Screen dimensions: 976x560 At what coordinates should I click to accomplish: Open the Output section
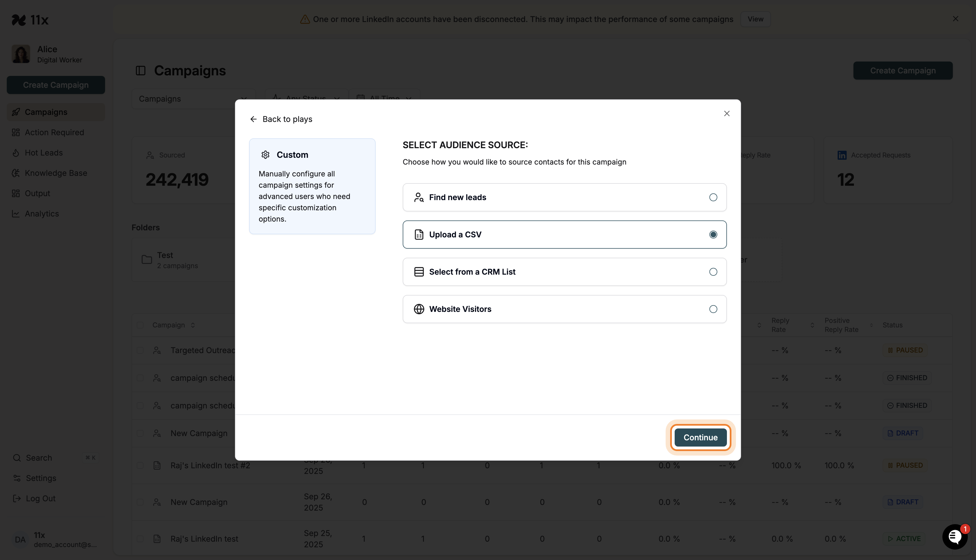point(37,193)
